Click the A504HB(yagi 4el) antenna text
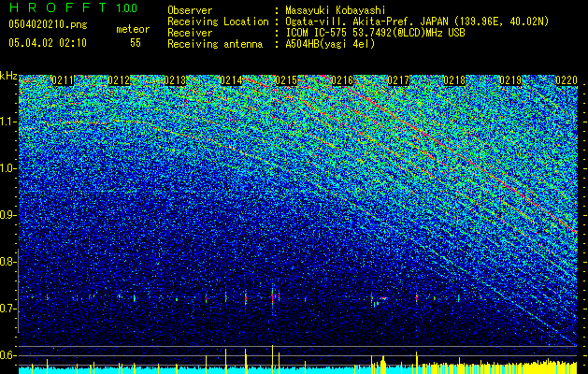 [x=330, y=44]
